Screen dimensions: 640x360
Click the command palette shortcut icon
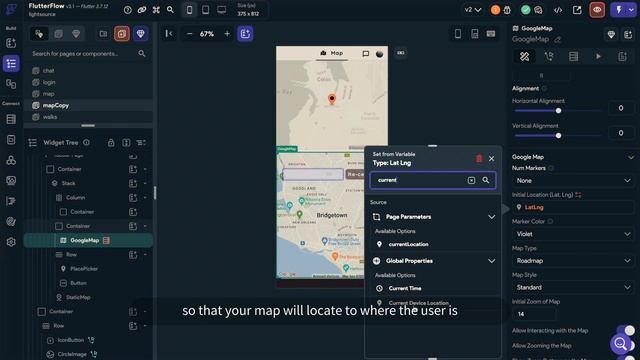(x=156, y=10)
